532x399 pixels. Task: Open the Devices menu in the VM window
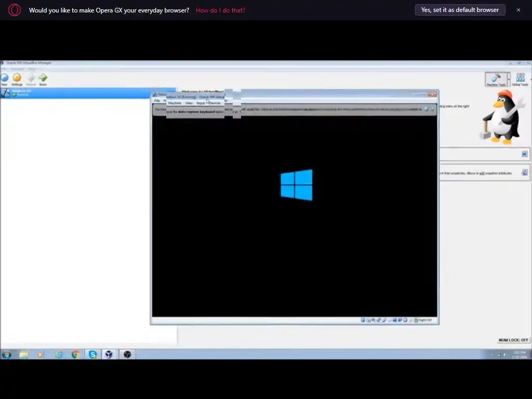(x=215, y=103)
